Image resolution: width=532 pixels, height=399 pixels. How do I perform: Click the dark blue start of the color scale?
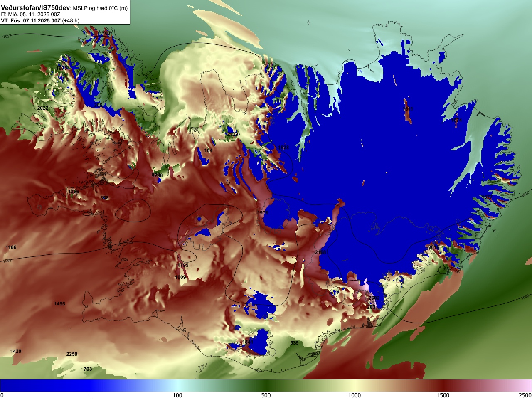point(8,385)
